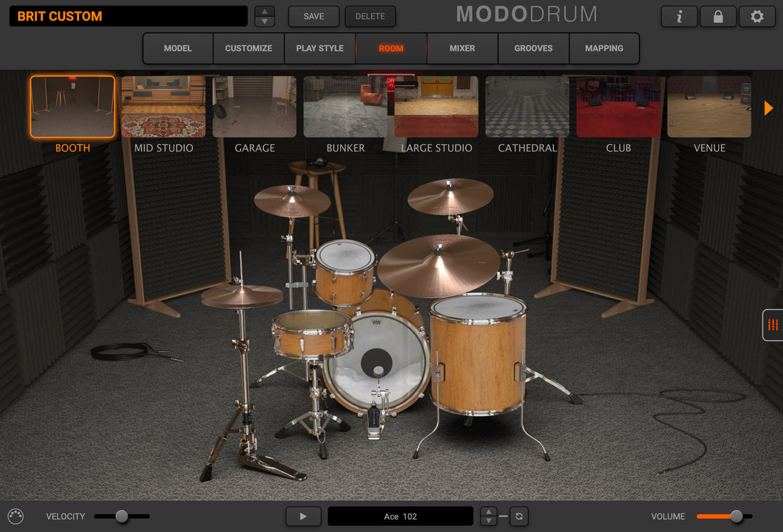Open the MAPPING tab
Viewport: 783px width, 532px height.
pyautogui.click(x=604, y=48)
